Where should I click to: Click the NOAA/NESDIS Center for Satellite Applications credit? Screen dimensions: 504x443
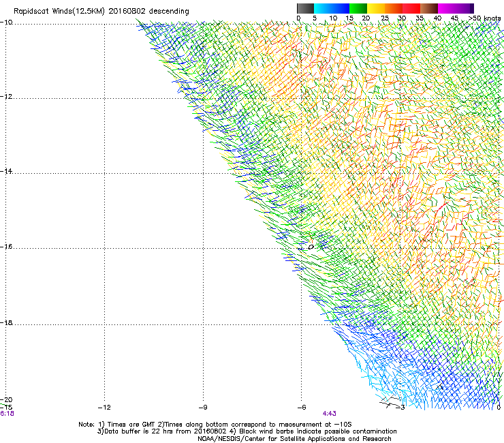point(294,439)
